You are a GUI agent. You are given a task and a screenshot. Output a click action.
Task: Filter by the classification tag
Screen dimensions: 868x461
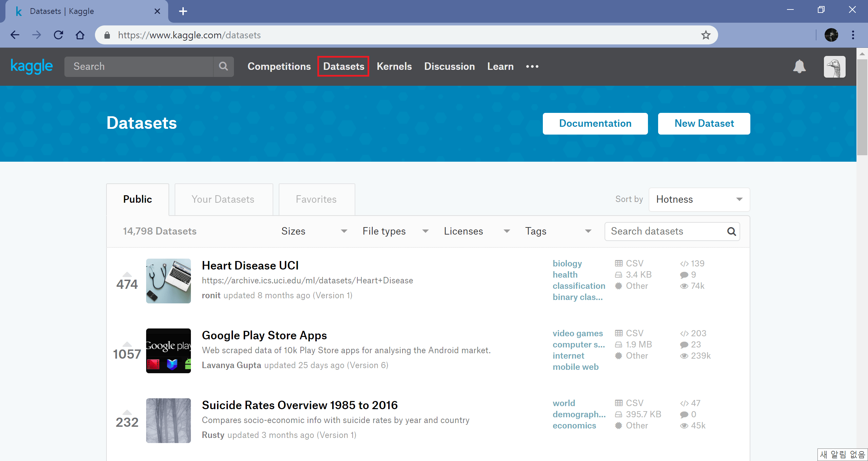point(578,286)
